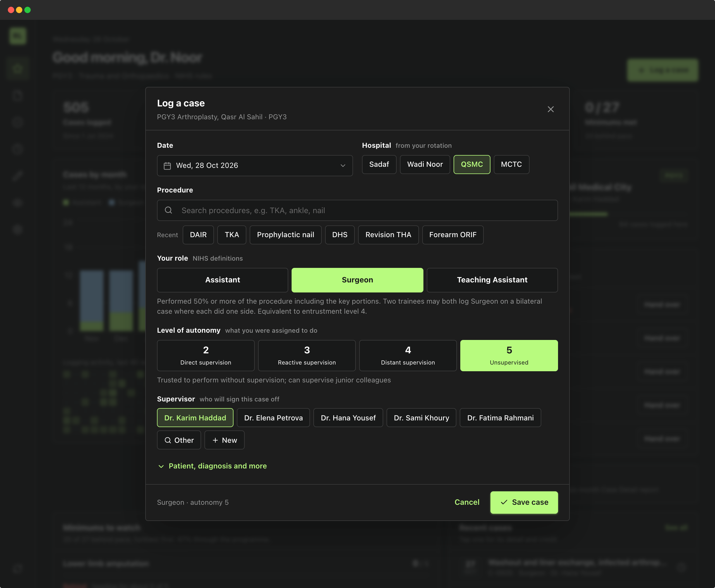Click the magnifier icon on Other supervisor
715x588 pixels.
168,440
